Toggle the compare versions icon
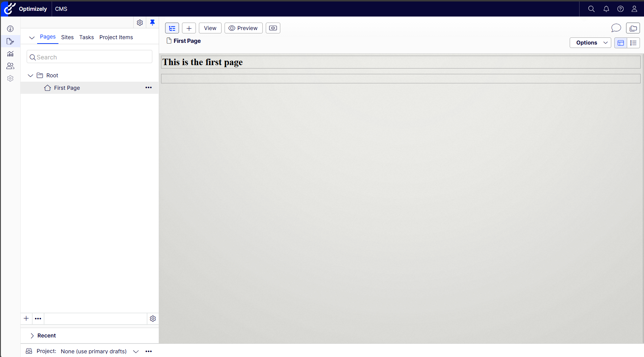This screenshot has width=644, height=357. (x=273, y=28)
